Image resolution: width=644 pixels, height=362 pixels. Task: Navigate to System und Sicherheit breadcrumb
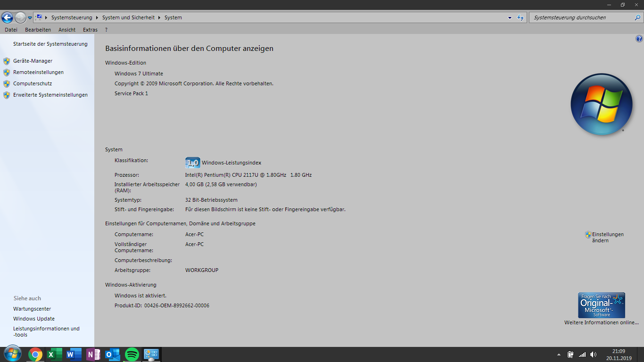coord(128,17)
